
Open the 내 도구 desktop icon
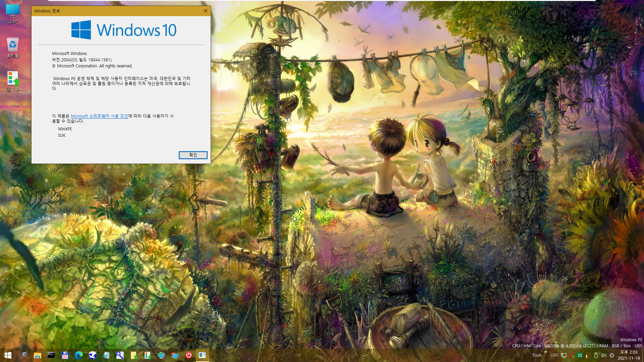click(13, 81)
